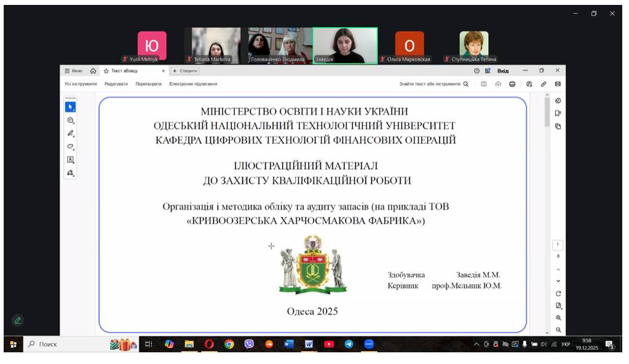Screen dimensions: 629x364
Task: Click the Створити new tab button
Action: click(x=185, y=71)
